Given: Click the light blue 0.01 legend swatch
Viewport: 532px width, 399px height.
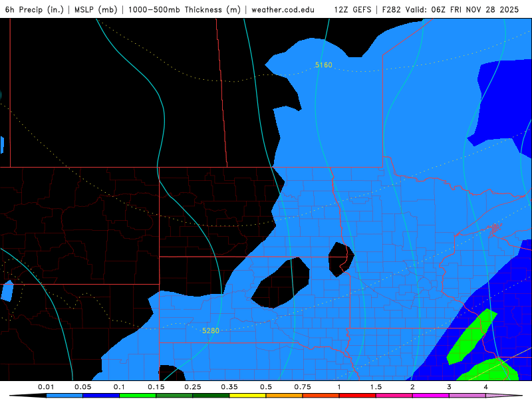Looking at the screenshot, I should point(65,396).
